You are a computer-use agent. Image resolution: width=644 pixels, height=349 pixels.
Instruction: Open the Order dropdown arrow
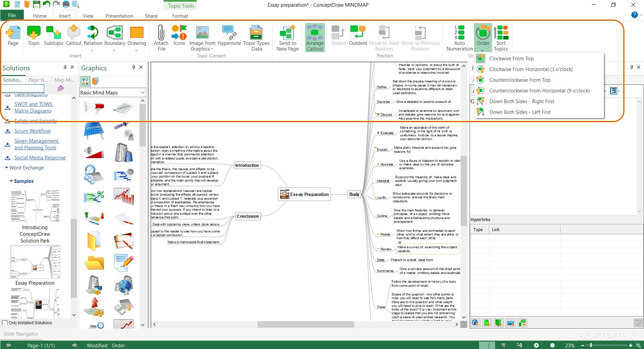click(x=482, y=50)
